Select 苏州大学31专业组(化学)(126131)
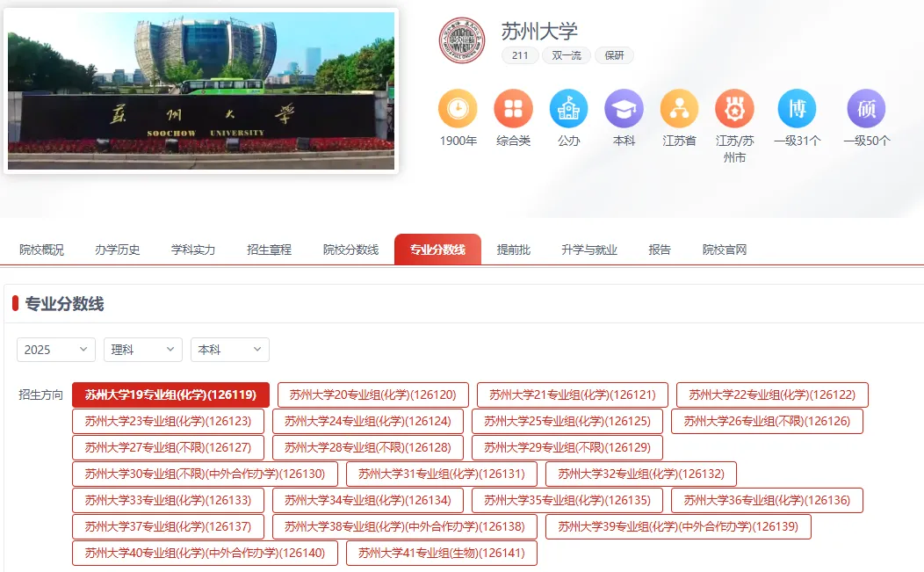The height and width of the screenshot is (572, 924). point(442,474)
